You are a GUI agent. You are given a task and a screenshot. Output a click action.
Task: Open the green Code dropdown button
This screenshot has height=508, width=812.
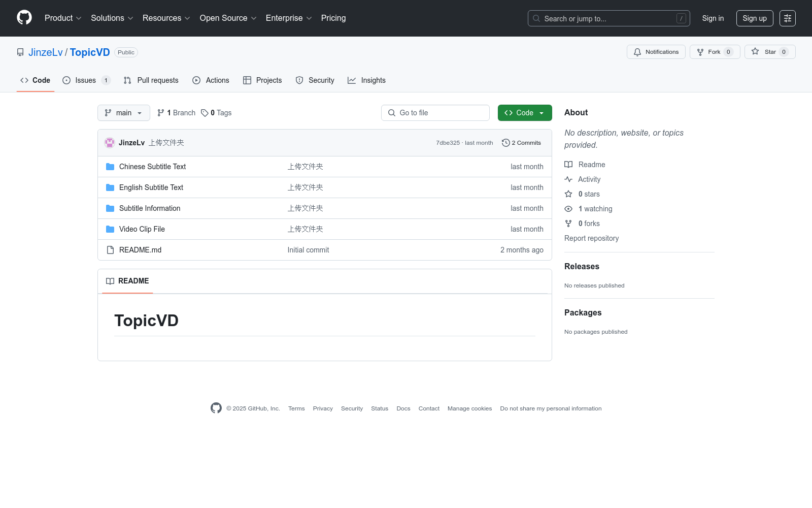point(525,113)
